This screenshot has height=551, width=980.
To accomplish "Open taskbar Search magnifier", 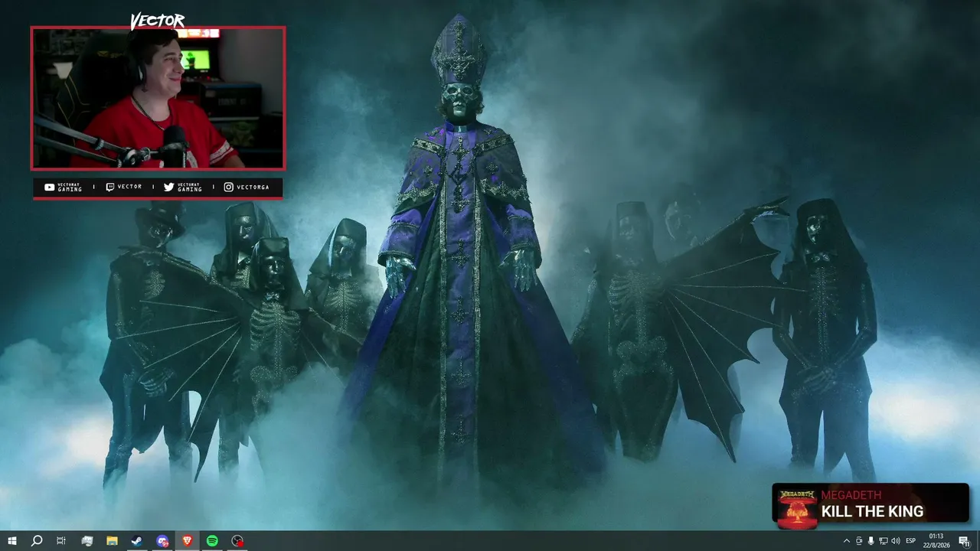I will (36, 541).
